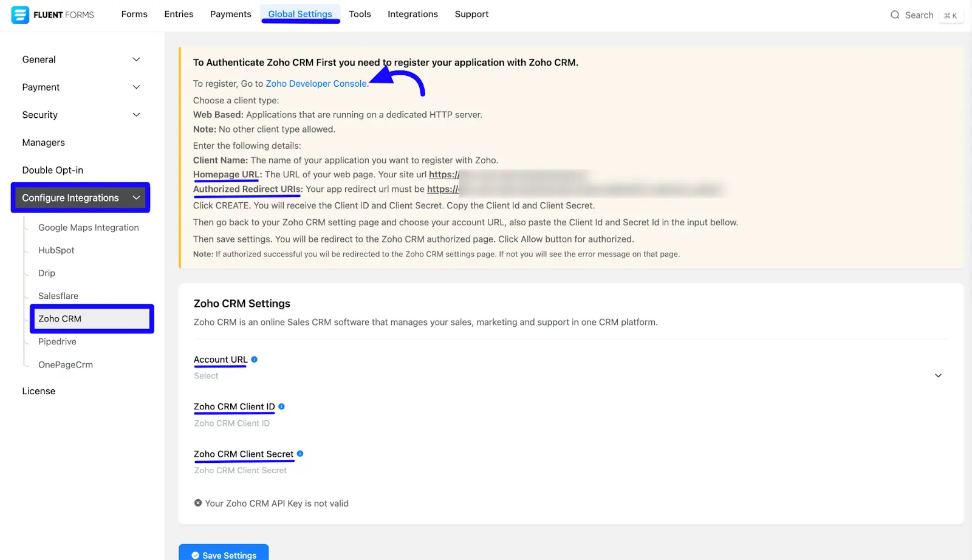Select Pipedrive integration in sidebar
The height and width of the screenshot is (560, 972).
(57, 342)
